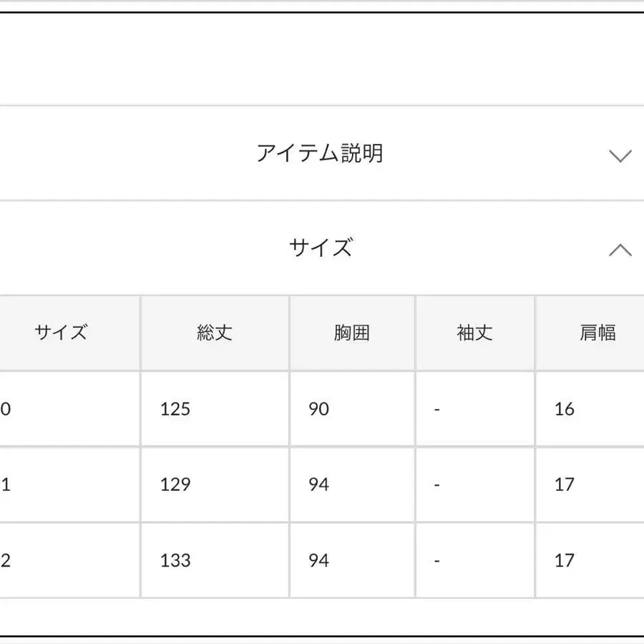Select the 袖丈 column header

pyautogui.click(x=474, y=332)
